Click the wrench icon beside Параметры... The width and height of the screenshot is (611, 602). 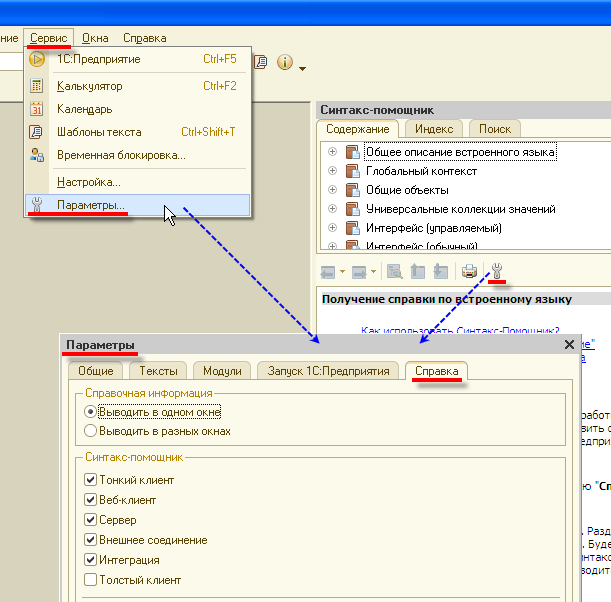37,204
